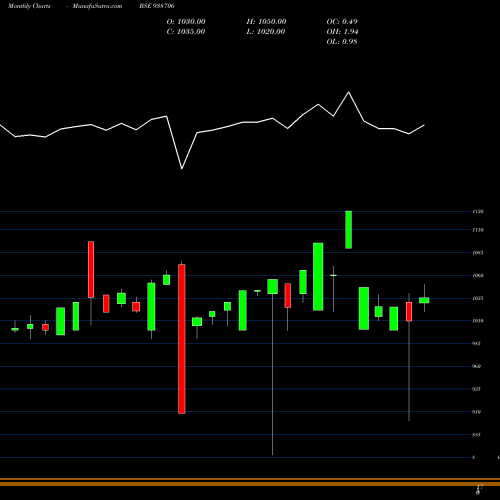Click the 'Monthly Charts' title text
The image size is (500, 500).
pos(29,6)
